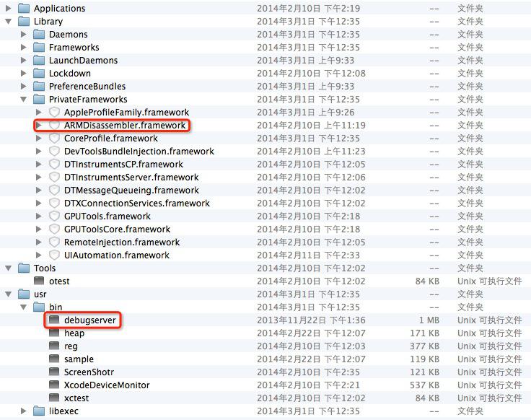Click the 377 KB size of reg
The height and width of the screenshot is (420, 531).
[x=424, y=346]
